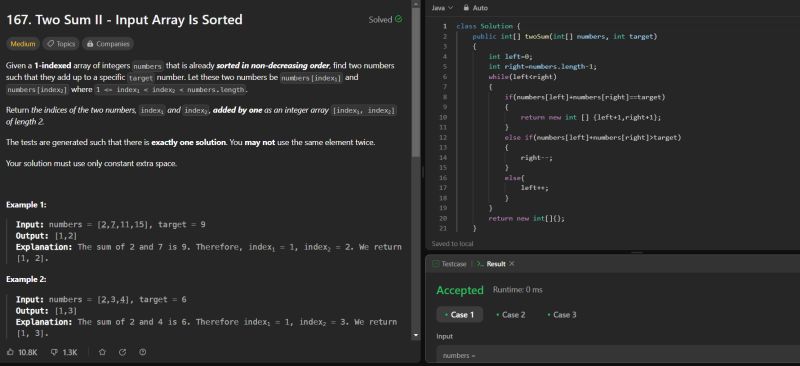The width and height of the screenshot is (800, 366).
Task: Select Case 3 test result
Action: click(561, 314)
